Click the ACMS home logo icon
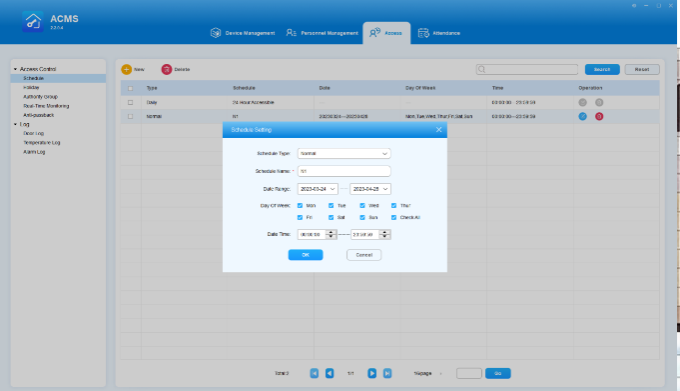The image size is (680, 391). point(33,21)
